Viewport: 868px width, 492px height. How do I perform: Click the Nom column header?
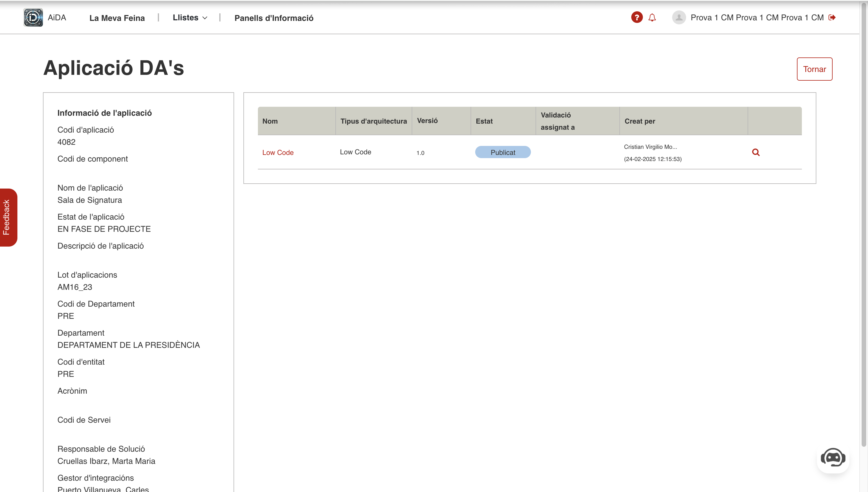(270, 121)
